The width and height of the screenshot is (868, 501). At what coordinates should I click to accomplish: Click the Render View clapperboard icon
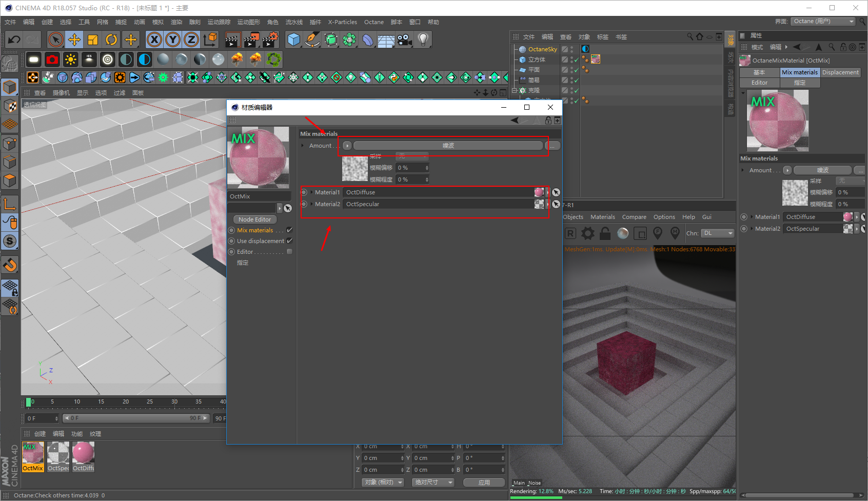232,39
